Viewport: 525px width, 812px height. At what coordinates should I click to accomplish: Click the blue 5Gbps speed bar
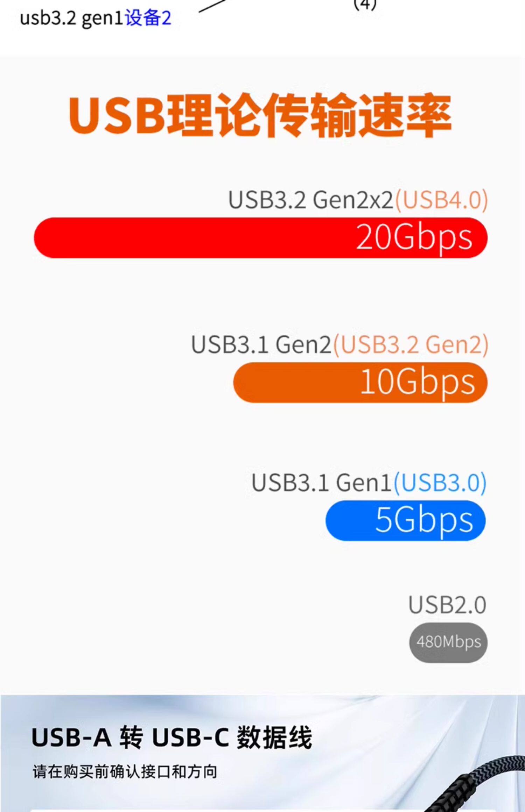[x=405, y=520]
